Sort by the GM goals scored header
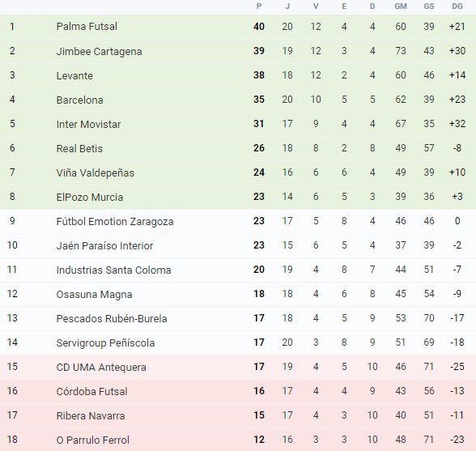476x451 pixels. click(401, 6)
